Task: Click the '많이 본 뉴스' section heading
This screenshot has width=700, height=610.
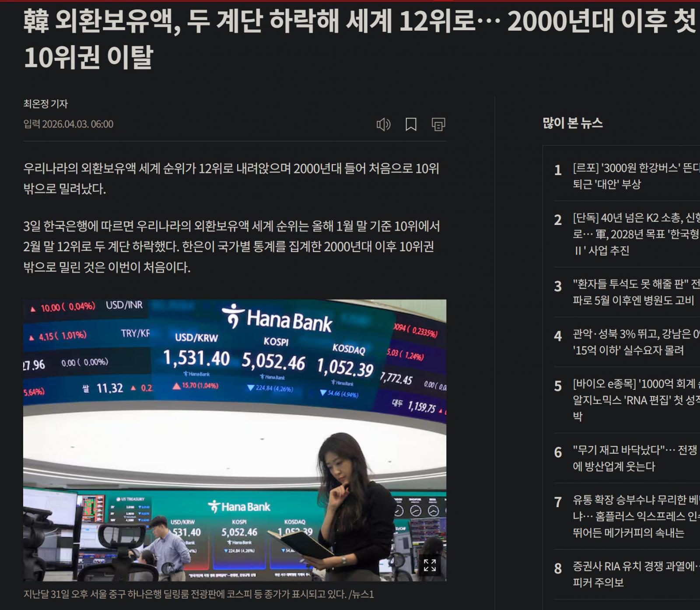Action: (573, 123)
